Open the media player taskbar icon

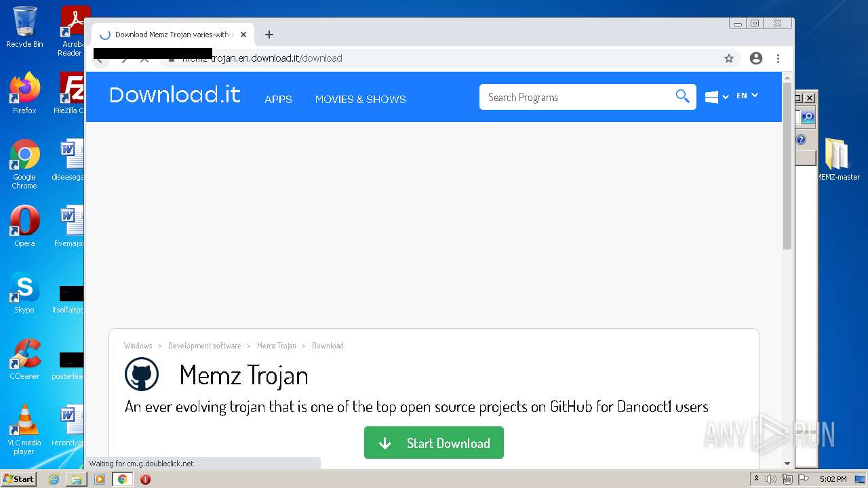[x=99, y=479]
